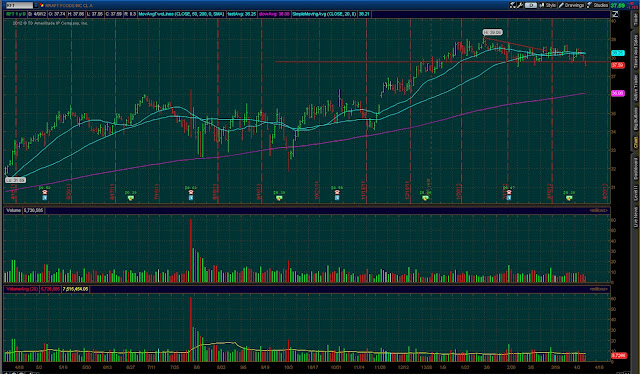The width and height of the screenshot is (640, 374).
Task: Click the expand chart icon above price axis
Action: pos(615,14)
